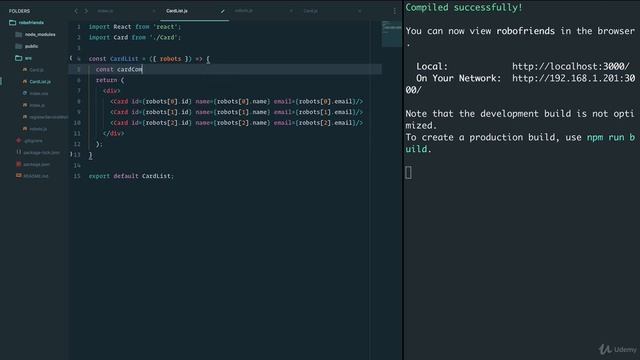The image size is (640, 360).
Task: Open CardList.js in the sidebar
Action: (40, 82)
